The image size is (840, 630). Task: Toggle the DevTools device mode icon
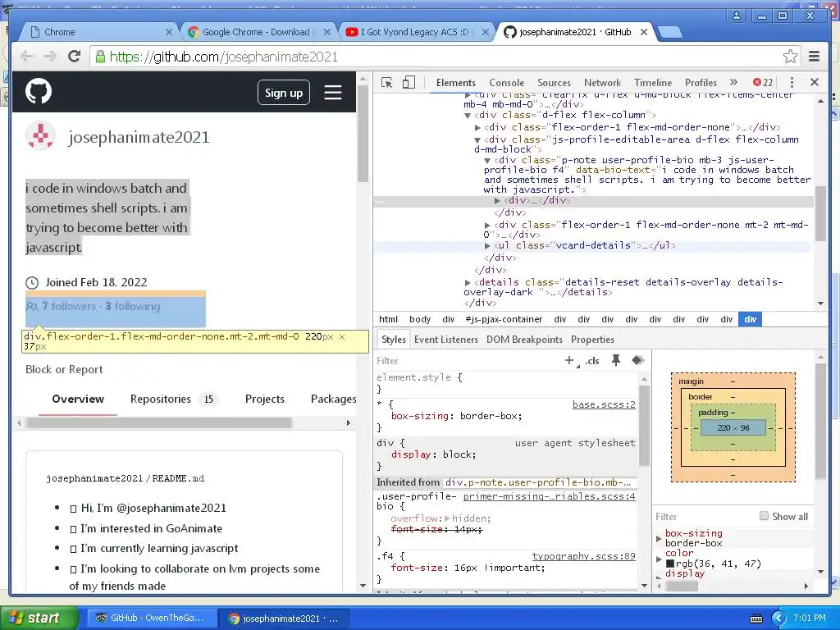[409, 82]
